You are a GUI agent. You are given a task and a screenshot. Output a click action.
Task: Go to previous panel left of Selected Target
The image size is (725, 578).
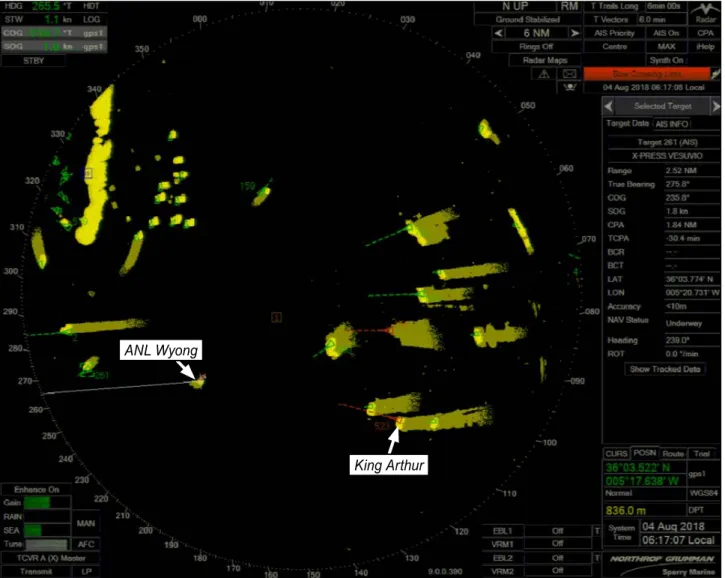[x=608, y=106]
